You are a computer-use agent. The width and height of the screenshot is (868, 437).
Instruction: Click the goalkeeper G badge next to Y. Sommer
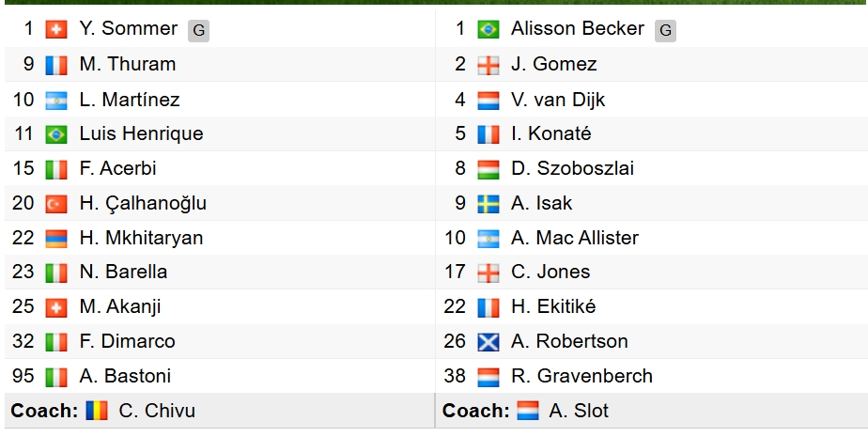[x=198, y=30]
